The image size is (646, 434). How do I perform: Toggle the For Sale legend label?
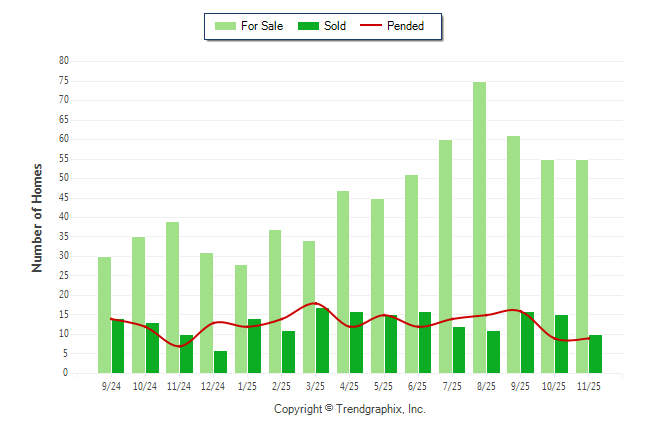pos(262,26)
